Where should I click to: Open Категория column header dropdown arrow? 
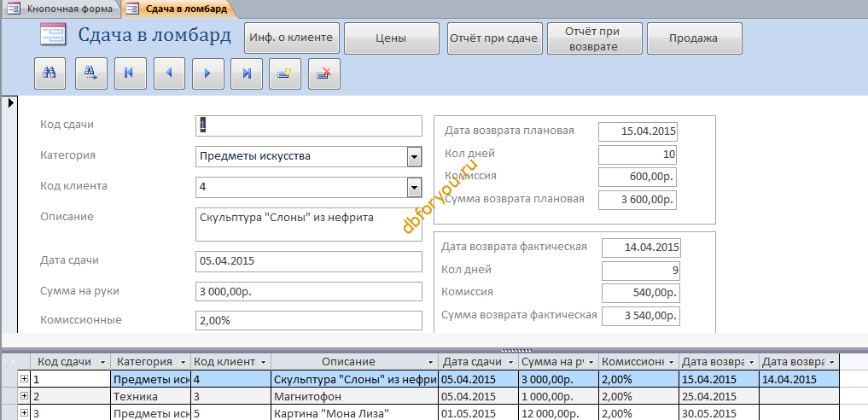(183, 362)
